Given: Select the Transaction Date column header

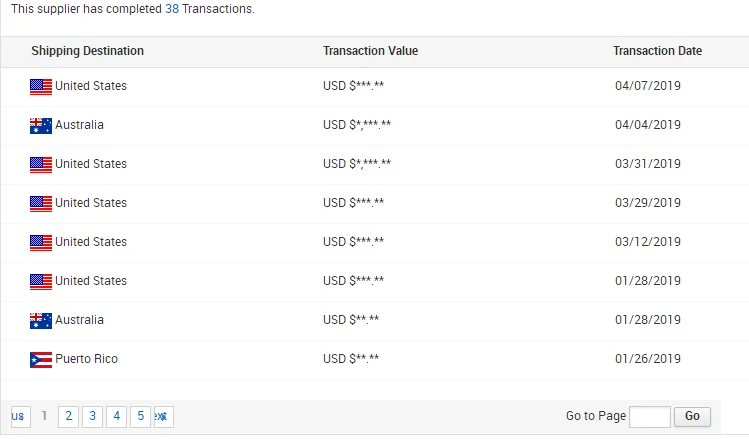Looking at the screenshot, I should pos(657,51).
